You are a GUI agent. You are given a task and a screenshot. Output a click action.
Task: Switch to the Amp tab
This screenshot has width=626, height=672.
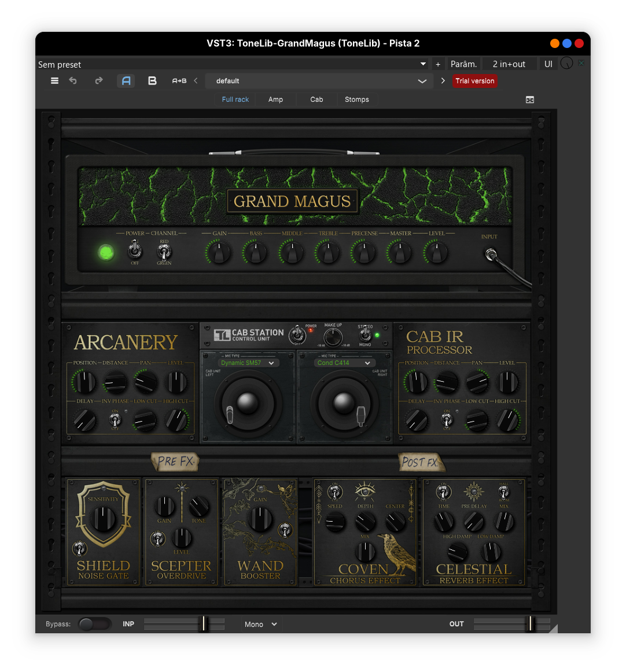tap(275, 99)
